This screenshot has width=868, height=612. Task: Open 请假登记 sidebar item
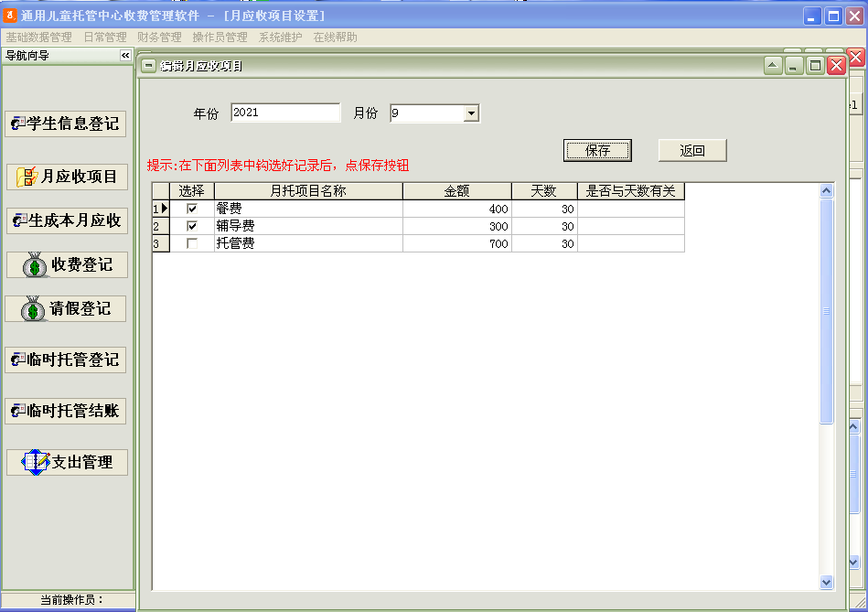(67, 309)
